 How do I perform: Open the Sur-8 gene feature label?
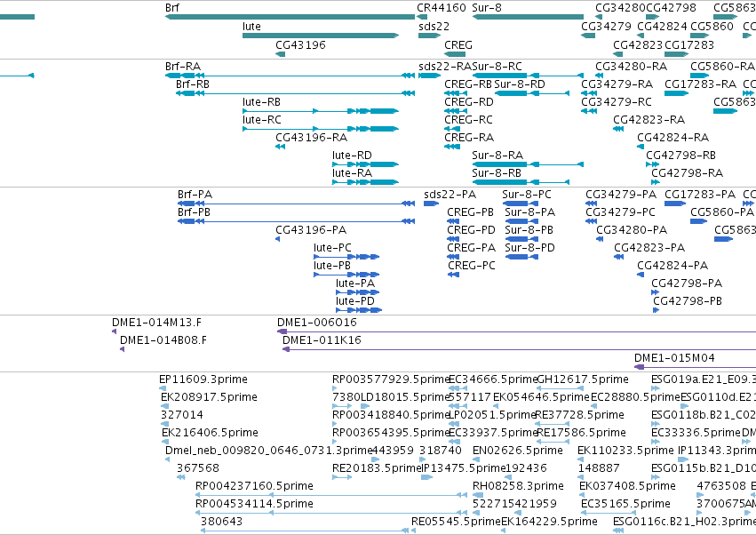point(487,8)
